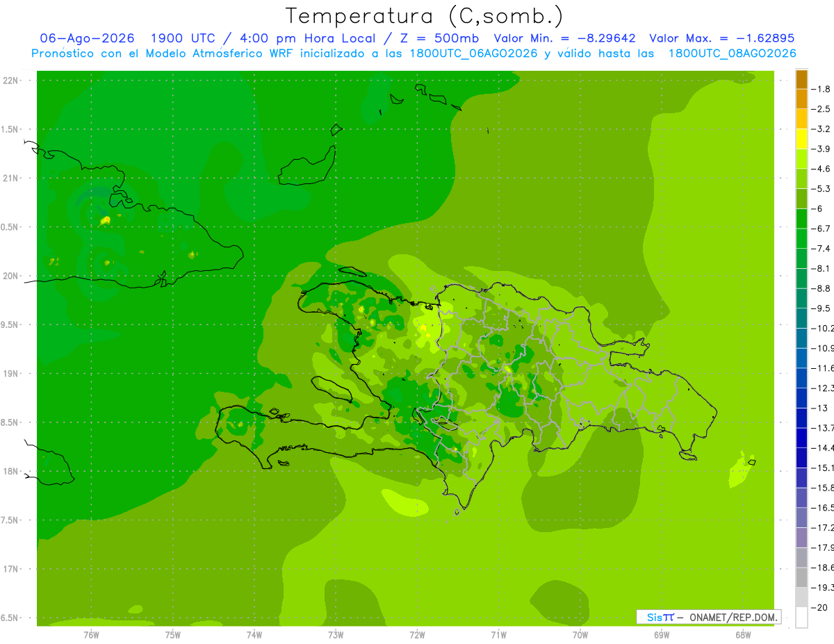Click the "74W" longitude axis label
This screenshot has width=834, height=644.
pos(254,635)
